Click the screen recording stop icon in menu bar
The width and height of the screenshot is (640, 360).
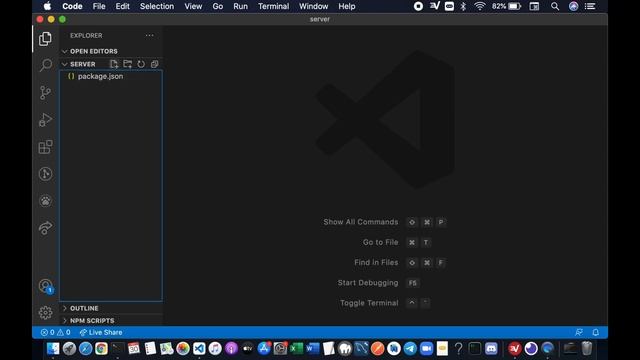pos(418,6)
